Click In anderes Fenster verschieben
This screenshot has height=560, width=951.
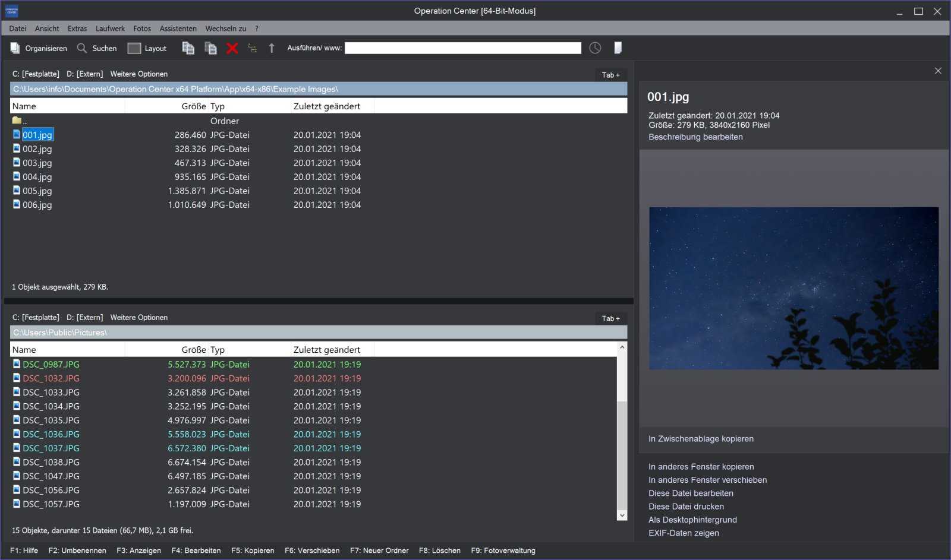[x=707, y=480]
